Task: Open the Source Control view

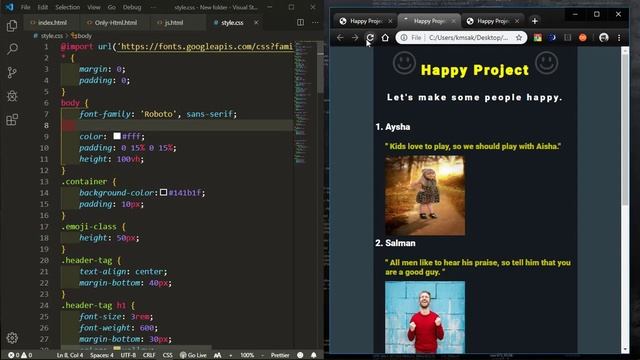Action: [x=12, y=73]
